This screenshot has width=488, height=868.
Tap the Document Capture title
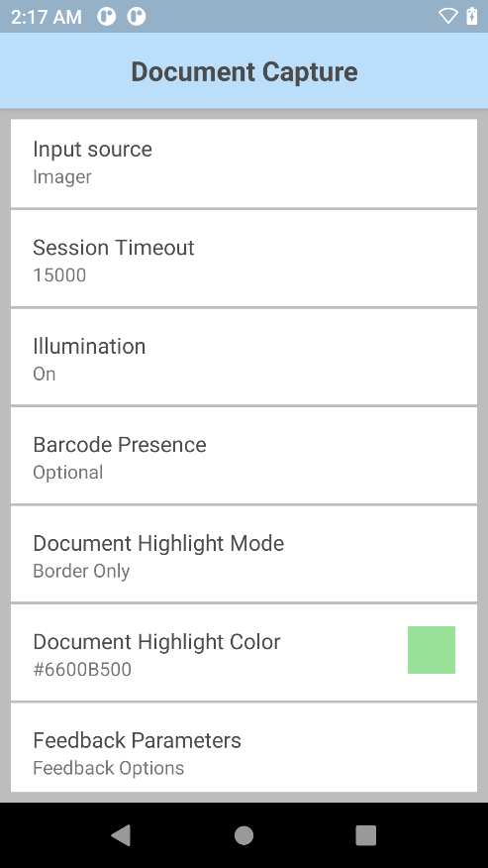click(244, 72)
